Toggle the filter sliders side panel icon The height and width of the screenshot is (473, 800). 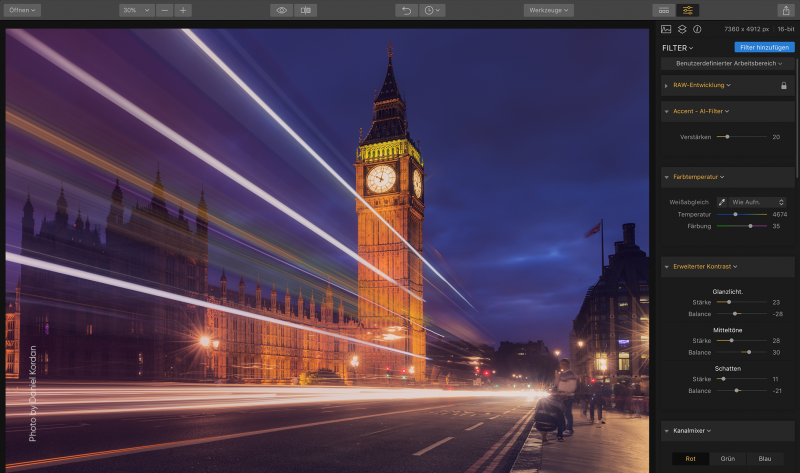tap(688, 10)
